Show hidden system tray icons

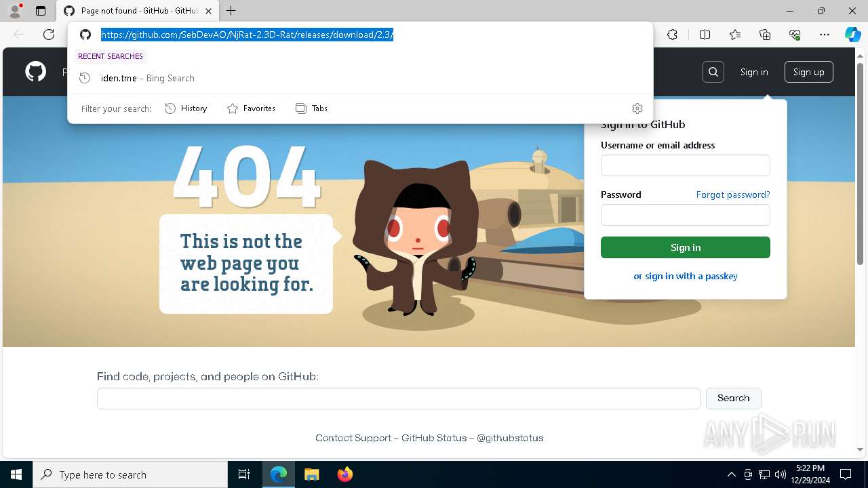pyautogui.click(x=731, y=474)
